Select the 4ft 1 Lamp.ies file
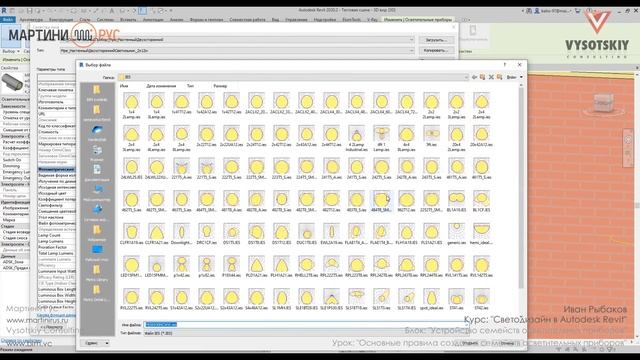Screen dimensions: 640x360 point(382,138)
